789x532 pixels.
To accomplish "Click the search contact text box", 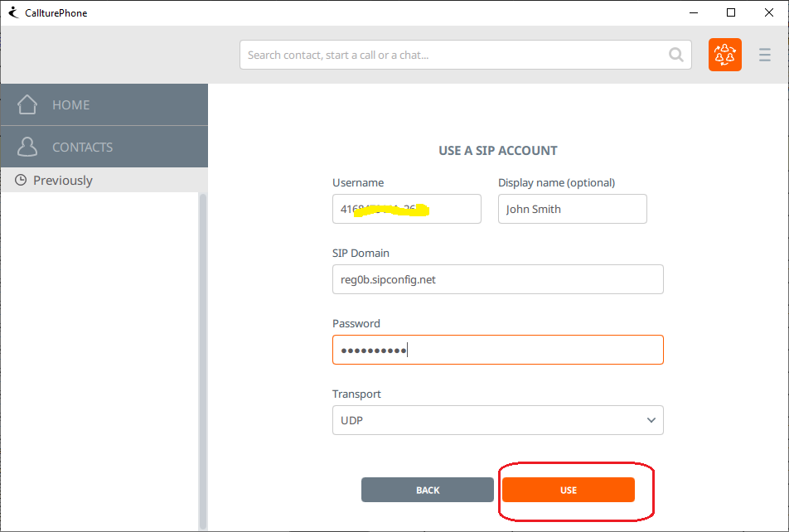I will (x=456, y=56).
